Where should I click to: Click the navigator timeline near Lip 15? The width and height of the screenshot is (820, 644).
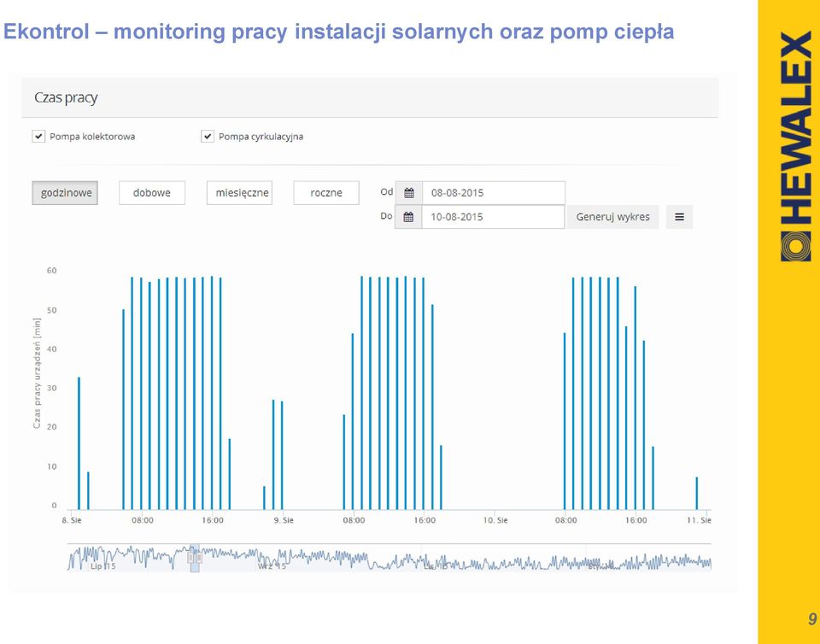[103, 566]
